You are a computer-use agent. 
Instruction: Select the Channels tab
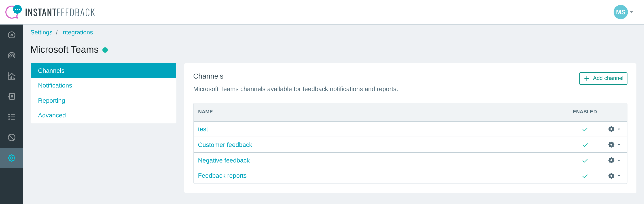(x=104, y=71)
